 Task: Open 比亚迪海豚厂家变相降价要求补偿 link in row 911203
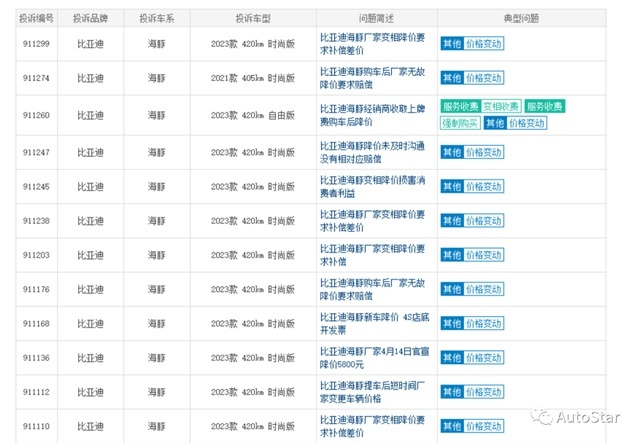[372, 255]
